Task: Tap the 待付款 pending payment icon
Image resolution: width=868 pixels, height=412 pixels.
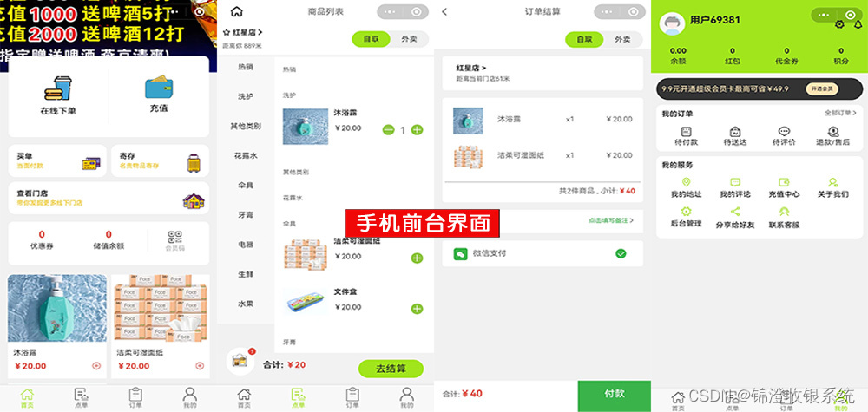Action: point(687,132)
